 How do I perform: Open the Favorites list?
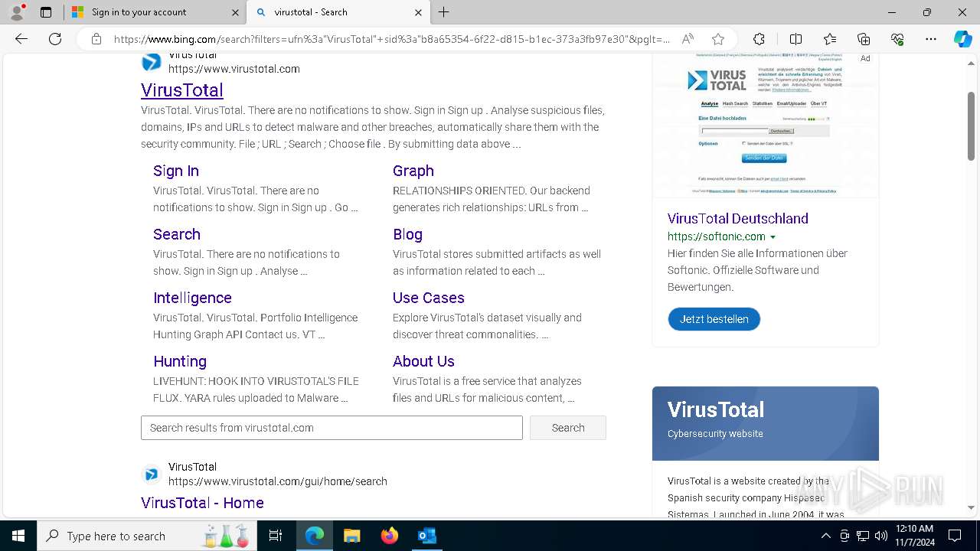click(x=830, y=39)
